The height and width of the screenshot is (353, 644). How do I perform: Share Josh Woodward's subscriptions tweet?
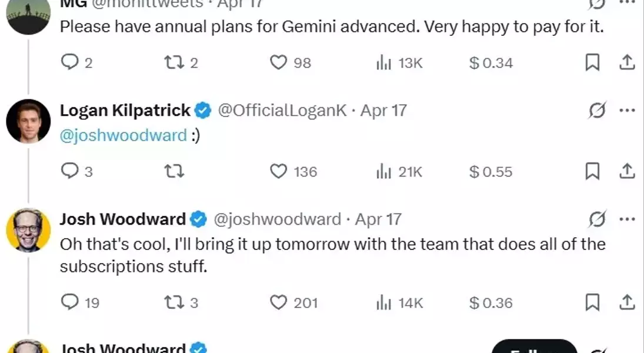tap(627, 302)
